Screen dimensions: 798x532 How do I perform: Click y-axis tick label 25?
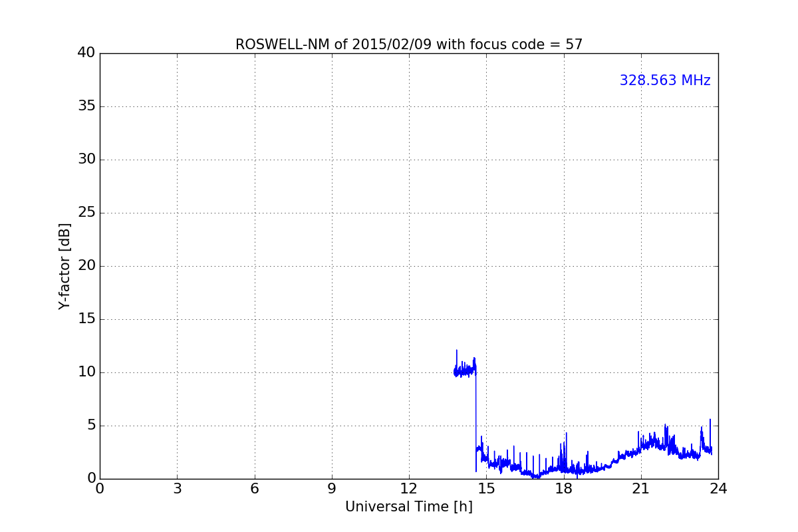[86, 213]
